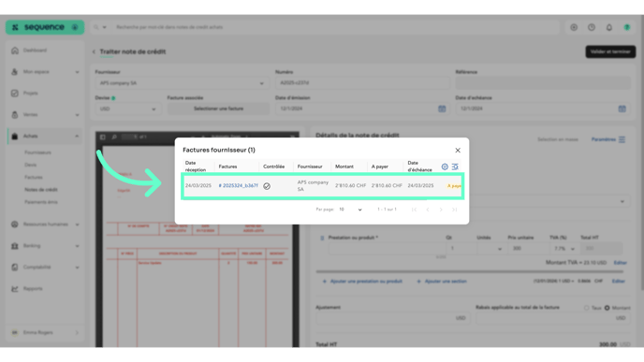Select the Taux radio button
The image size is (644, 362).
pos(587,308)
